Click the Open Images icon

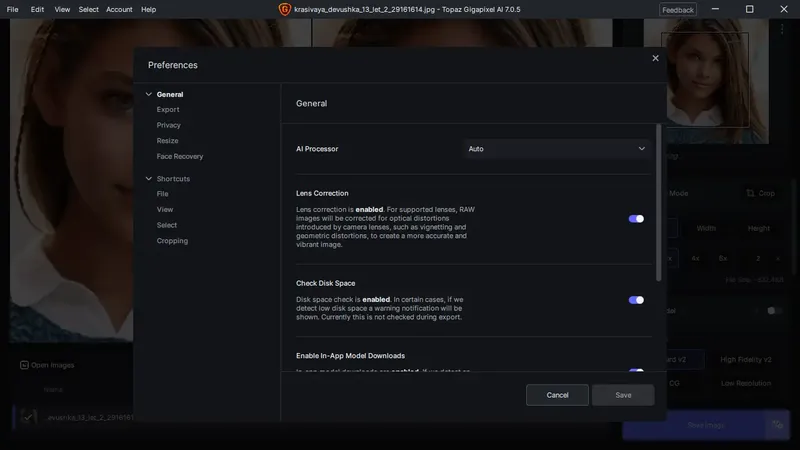pyautogui.click(x=24, y=365)
